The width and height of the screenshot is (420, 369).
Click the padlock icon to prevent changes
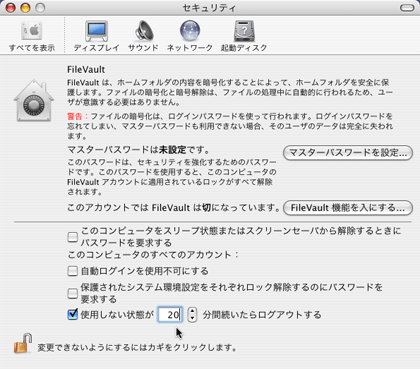pos(23,343)
